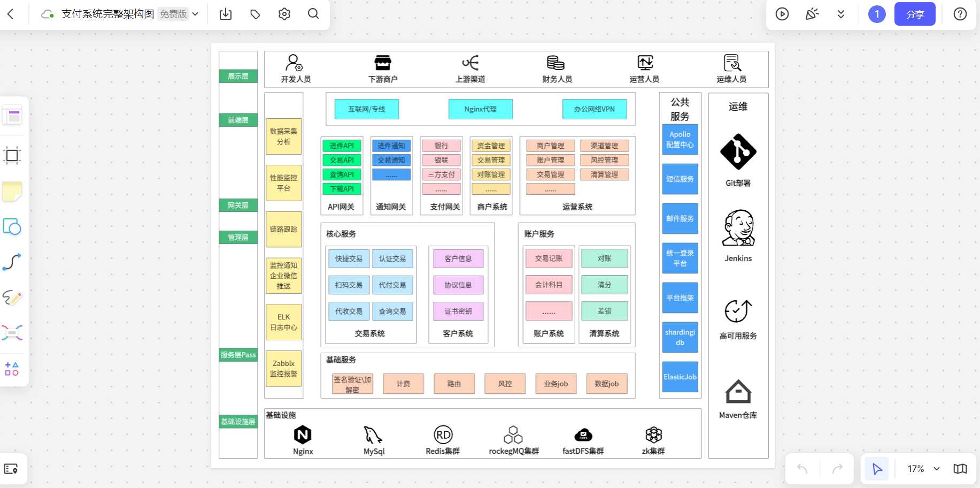Select the 数据job box
The width and height of the screenshot is (980, 488).
[607, 384]
